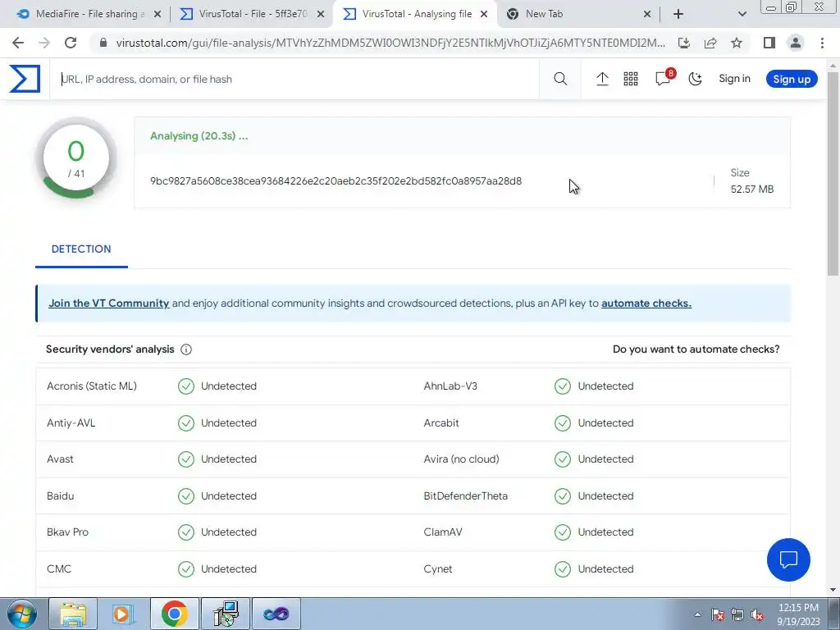
Task: Click Do you want to automate checks?
Action: (696, 349)
